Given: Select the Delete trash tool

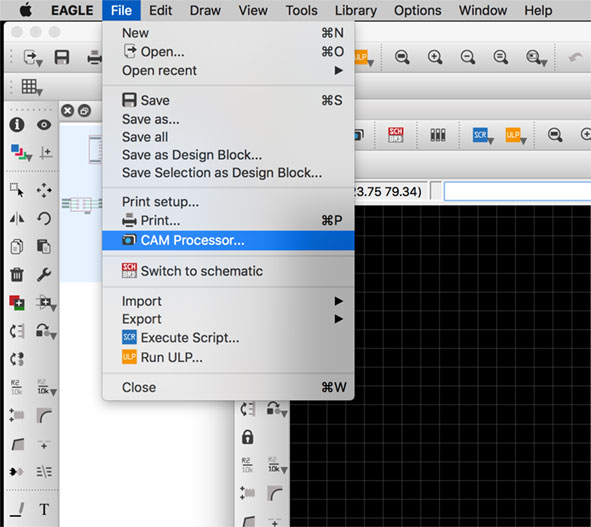Looking at the screenshot, I should coord(17,274).
